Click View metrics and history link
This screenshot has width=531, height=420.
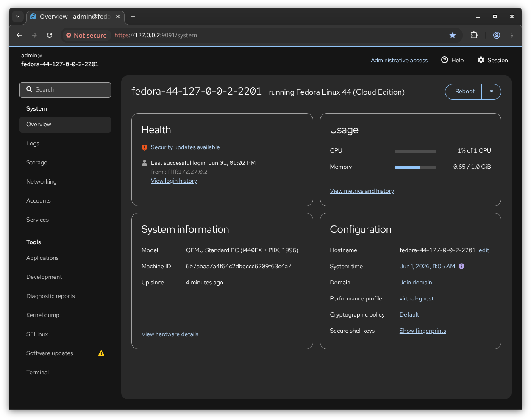pos(362,191)
